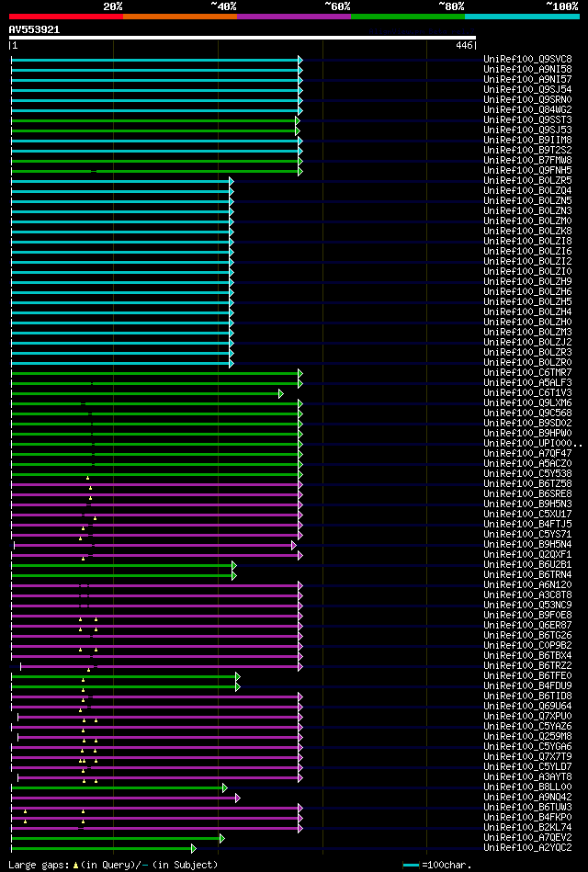Click the green ~80% legend segment

[x=408, y=17]
